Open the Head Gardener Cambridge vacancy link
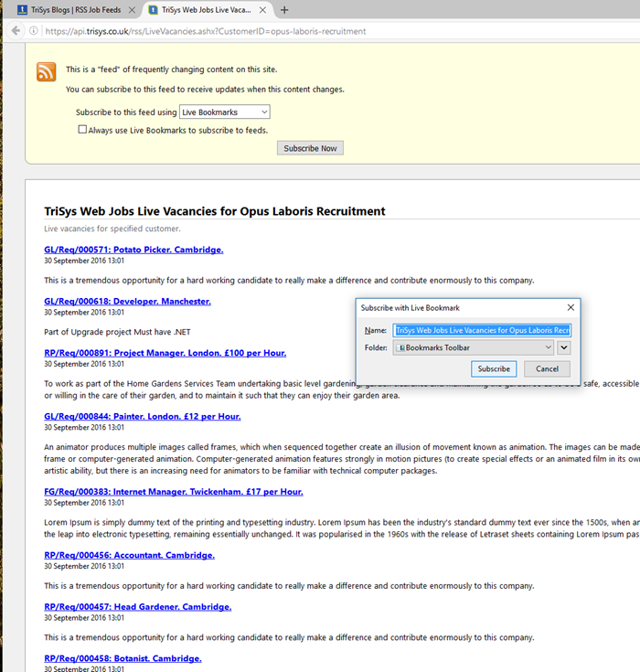This screenshot has height=672, width=640. 138,607
